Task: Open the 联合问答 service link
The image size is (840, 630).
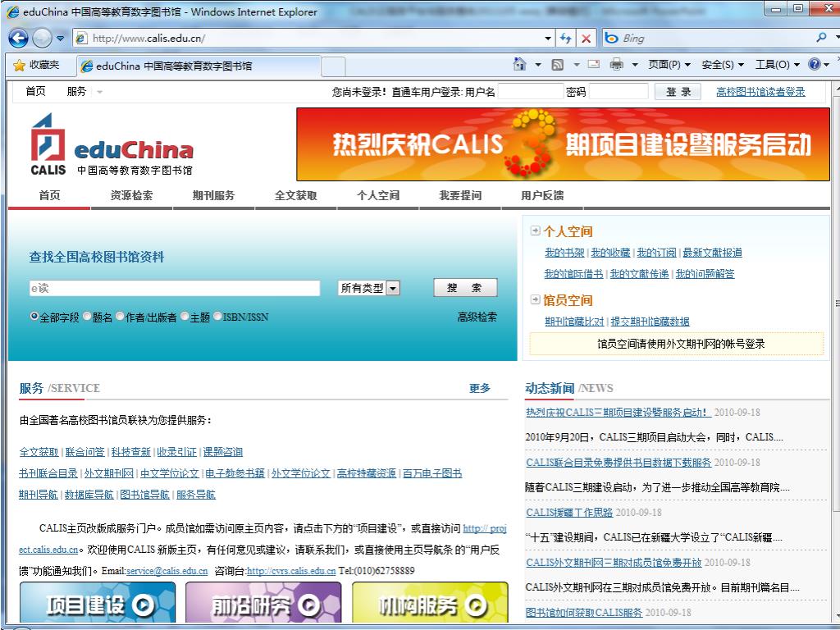Action: coord(84,452)
